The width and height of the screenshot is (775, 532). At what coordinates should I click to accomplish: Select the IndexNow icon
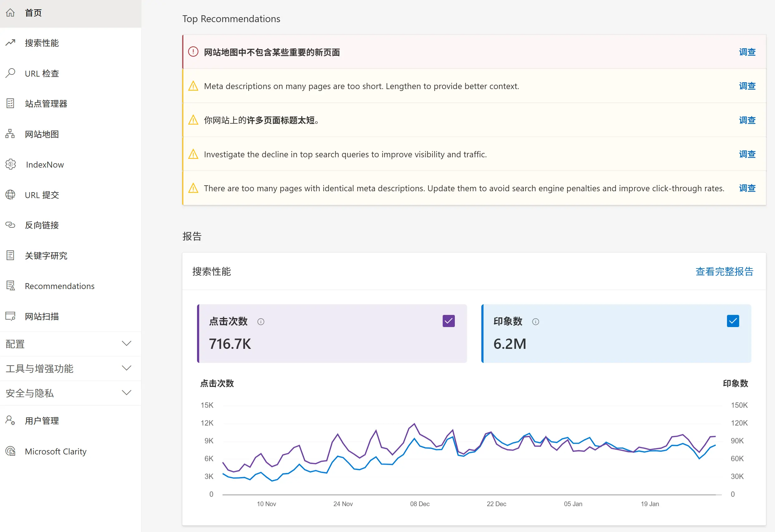pos(10,164)
